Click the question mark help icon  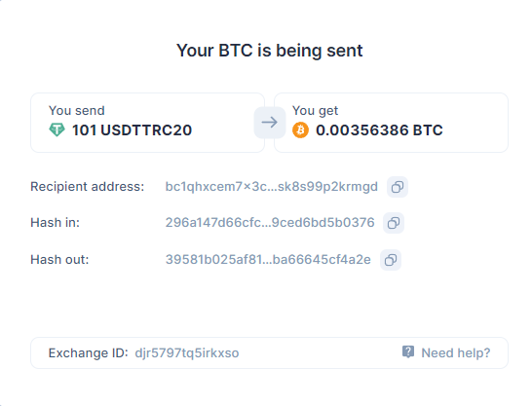408,352
